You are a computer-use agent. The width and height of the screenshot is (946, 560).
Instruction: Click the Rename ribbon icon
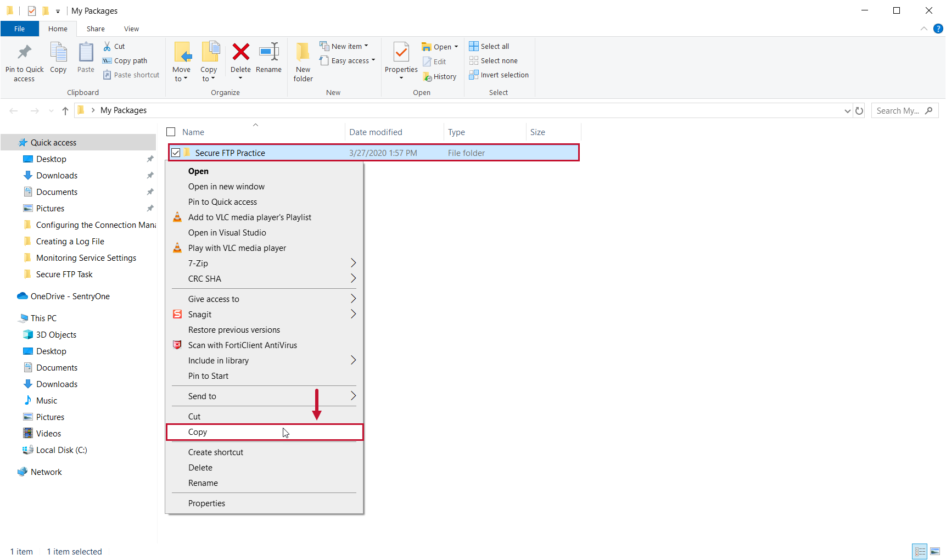[x=269, y=58]
